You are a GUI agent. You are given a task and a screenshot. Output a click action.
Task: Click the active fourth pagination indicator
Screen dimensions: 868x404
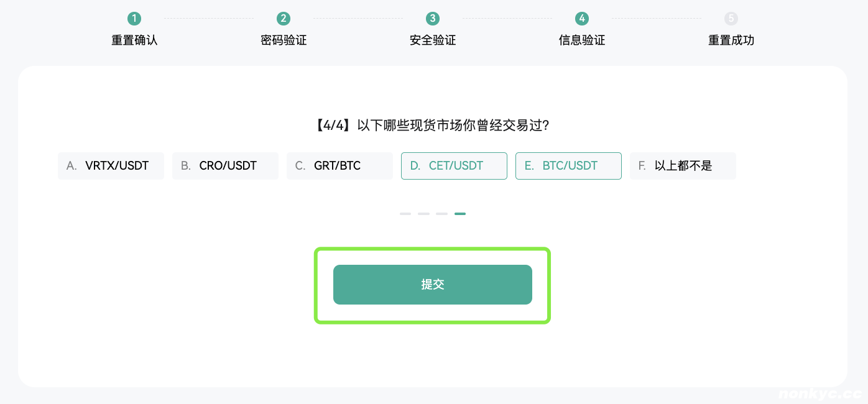point(460,213)
